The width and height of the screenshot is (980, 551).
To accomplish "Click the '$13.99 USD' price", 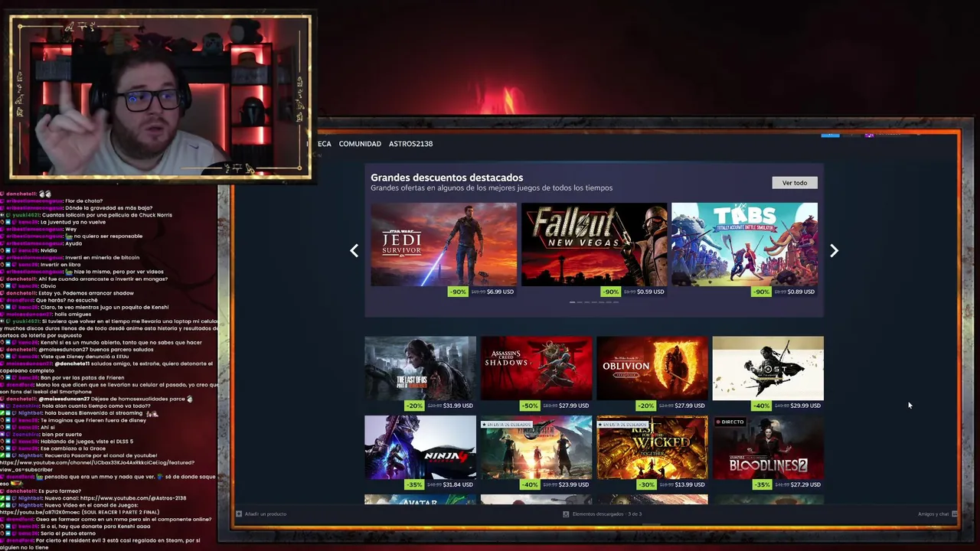I will pos(690,484).
